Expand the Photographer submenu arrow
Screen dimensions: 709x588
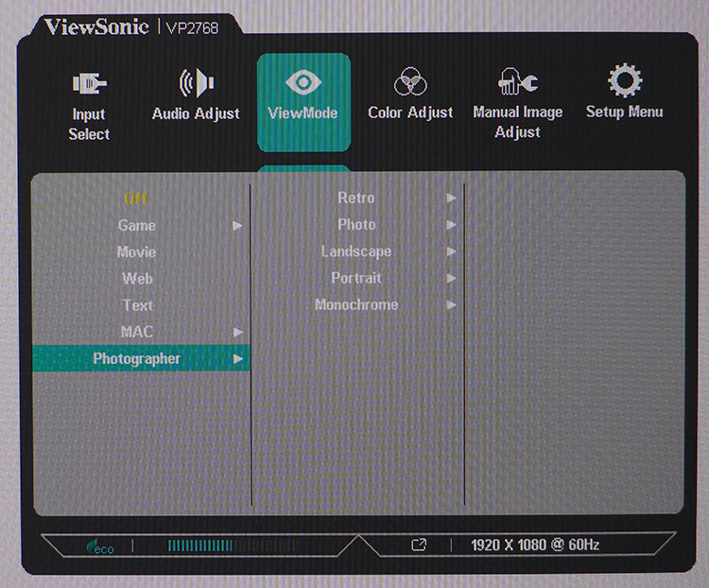click(x=238, y=359)
